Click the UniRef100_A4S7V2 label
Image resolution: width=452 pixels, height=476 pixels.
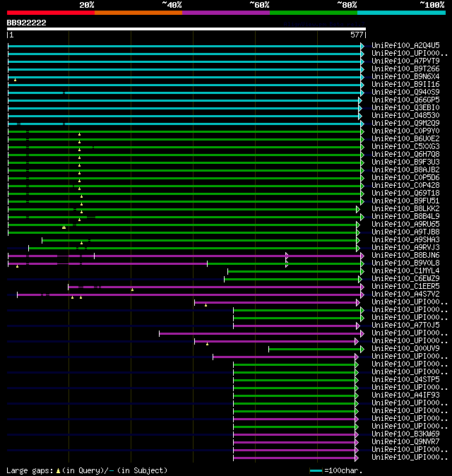point(405,294)
